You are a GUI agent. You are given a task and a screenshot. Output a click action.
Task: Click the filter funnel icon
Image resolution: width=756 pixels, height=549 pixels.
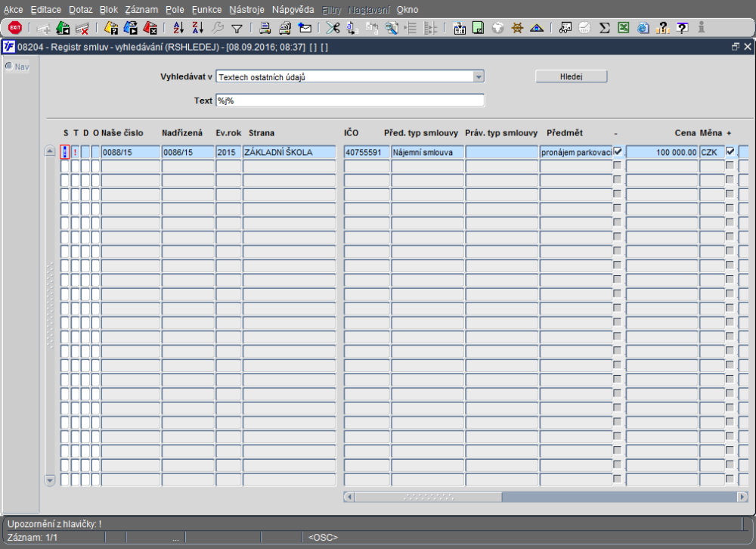(237, 29)
